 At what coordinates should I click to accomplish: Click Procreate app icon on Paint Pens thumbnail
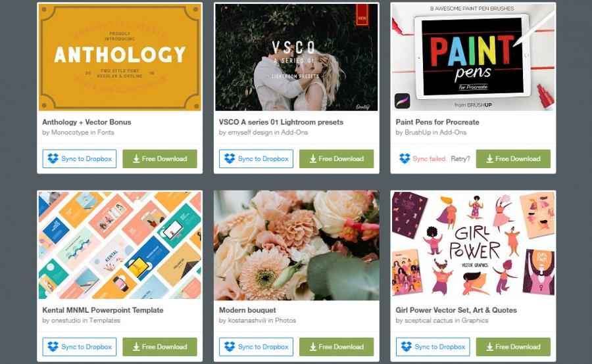[x=403, y=101]
